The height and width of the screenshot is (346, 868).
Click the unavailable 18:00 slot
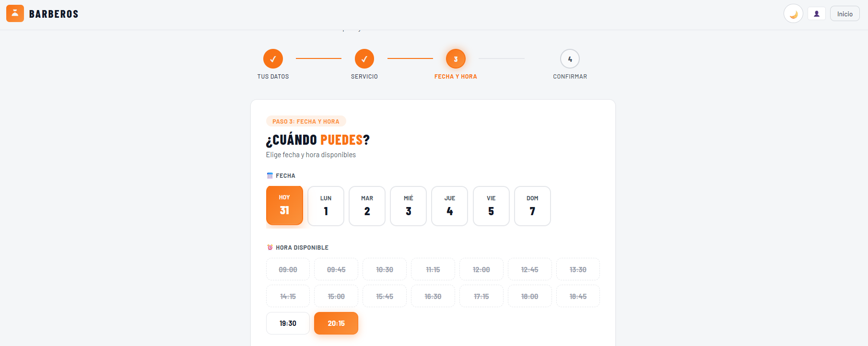[x=530, y=296]
